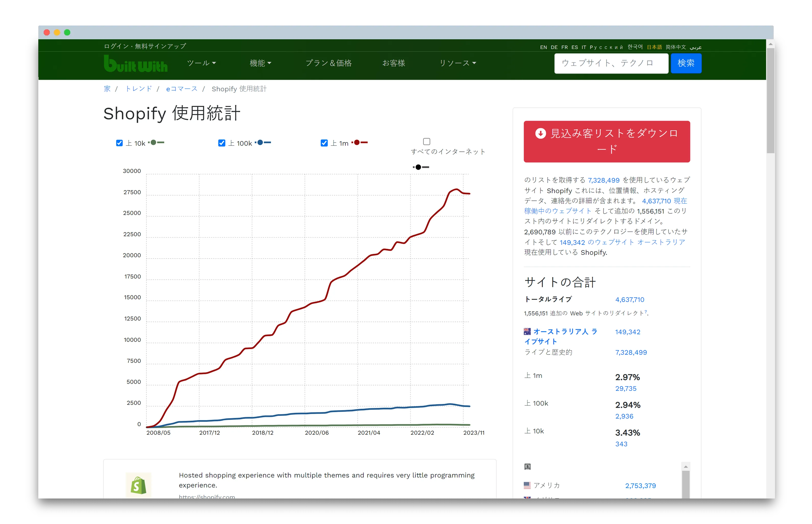Click ライブと歴史的 7,328,499 value
812x524 pixels.
pos(631,353)
